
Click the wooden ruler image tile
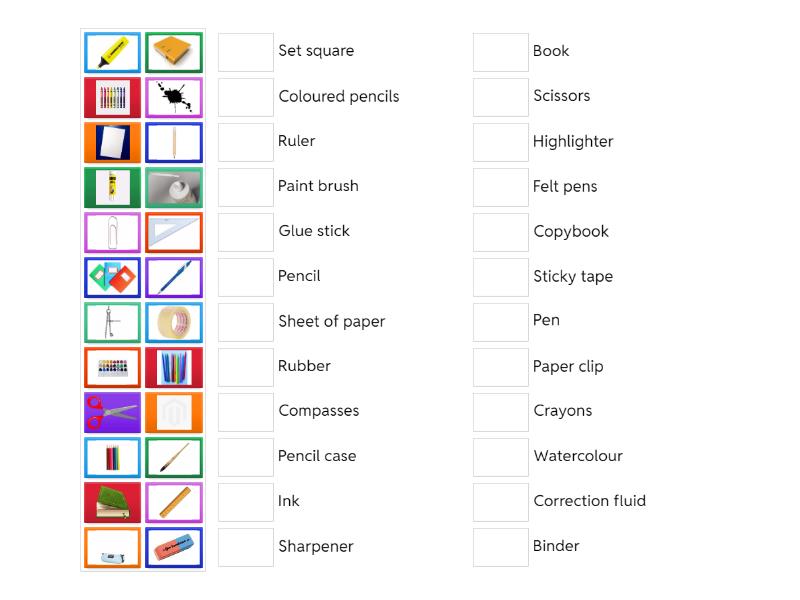(174, 502)
